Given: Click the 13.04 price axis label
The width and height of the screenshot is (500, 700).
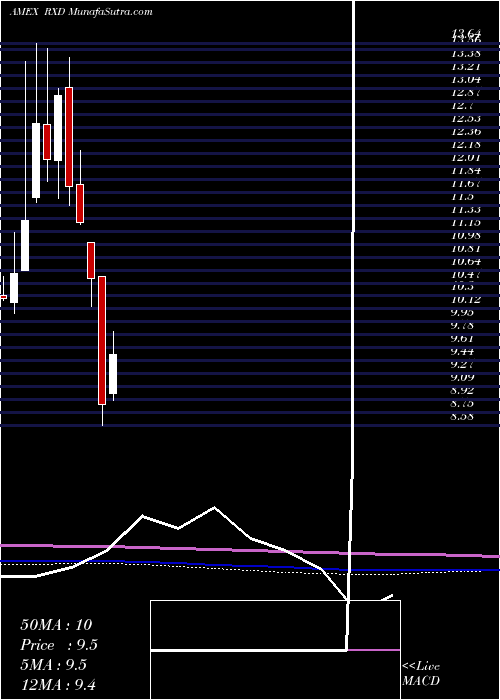Looking at the screenshot, I should point(467,80).
